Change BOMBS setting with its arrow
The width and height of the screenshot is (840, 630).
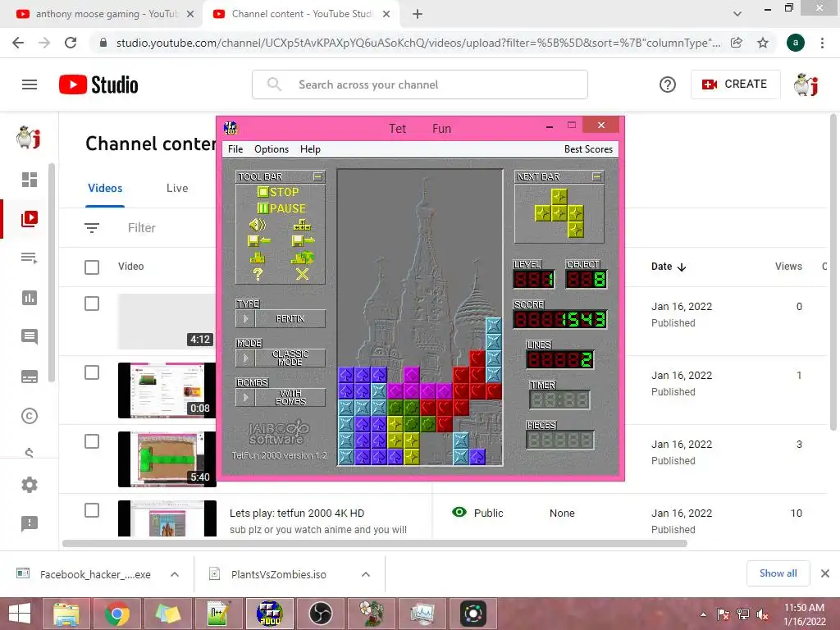coord(246,398)
